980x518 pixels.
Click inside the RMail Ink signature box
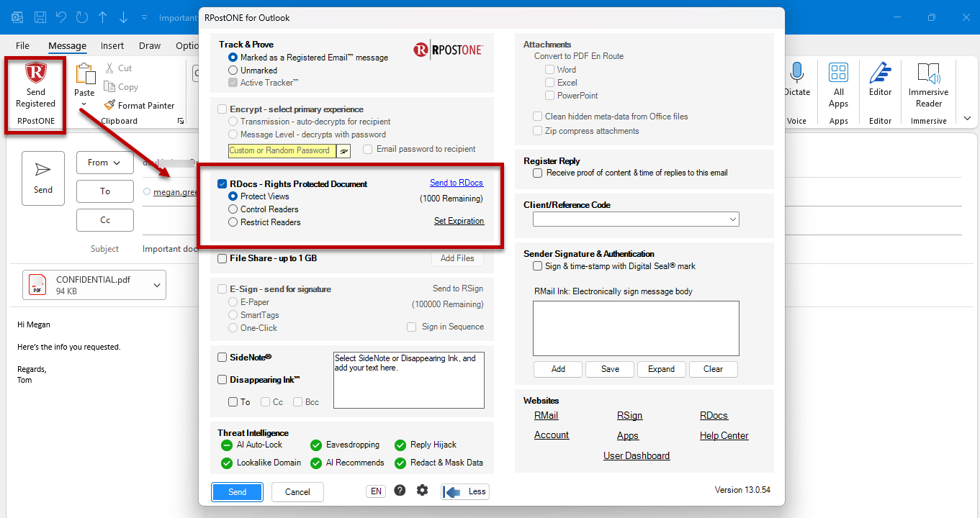[636, 329]
